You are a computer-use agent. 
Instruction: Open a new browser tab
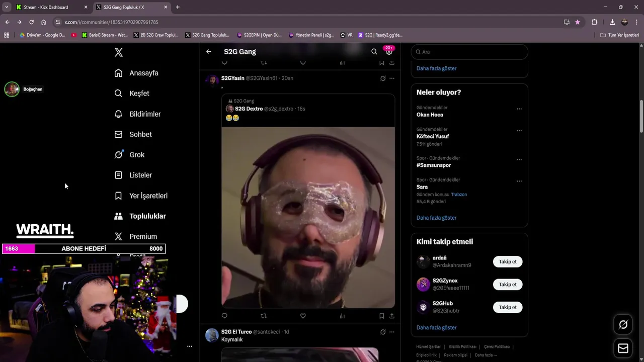coord(178,7)
